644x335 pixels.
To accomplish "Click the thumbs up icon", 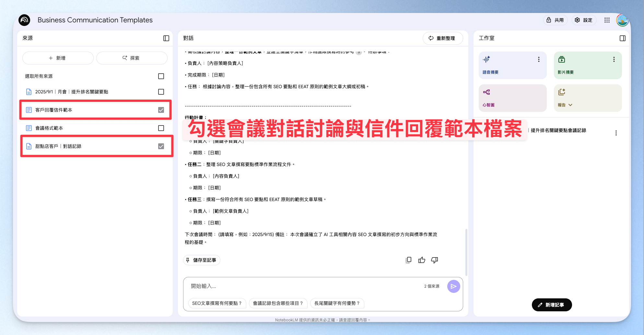I will [422, 260].
